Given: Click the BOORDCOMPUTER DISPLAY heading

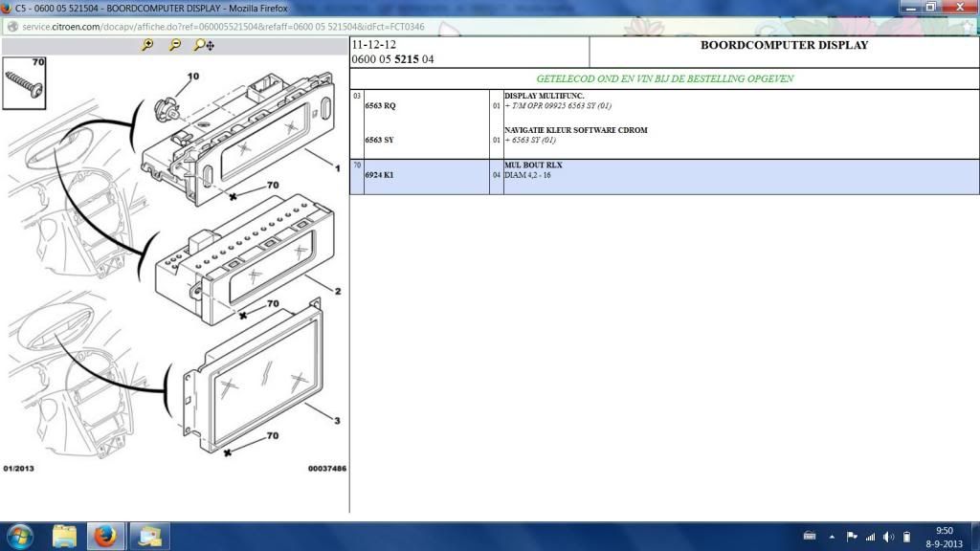Looking at the screenshot, I should (785, 45).
